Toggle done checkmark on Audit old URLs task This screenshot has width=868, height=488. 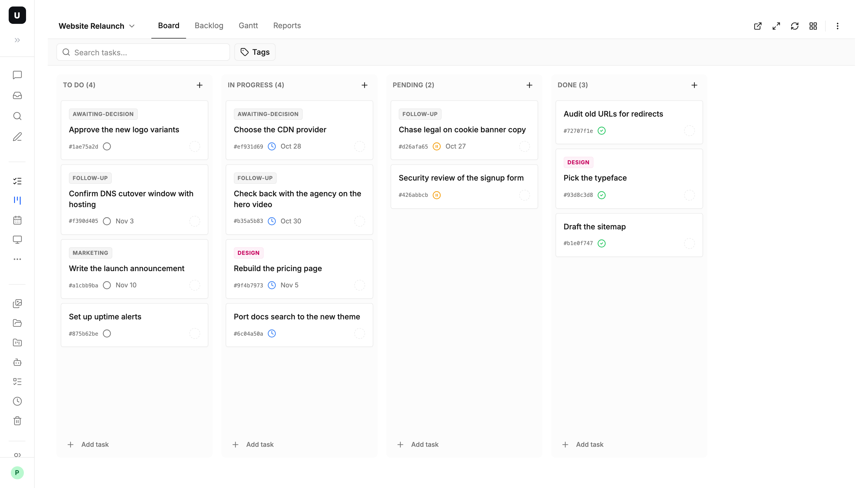pyautogui.click(x=601, y=131)
